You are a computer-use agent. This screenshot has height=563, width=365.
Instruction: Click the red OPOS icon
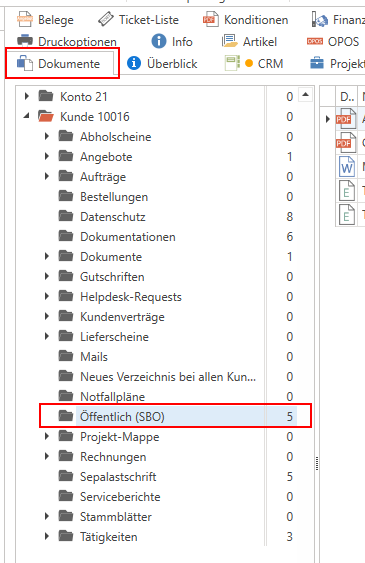point(315,42)
